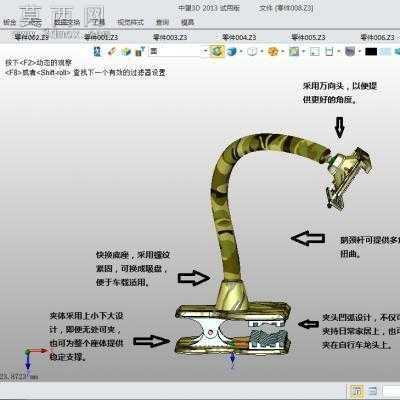This screenshot has height=400, width=400.
Task: Open the 模具 menu
Action: point(188,22)
